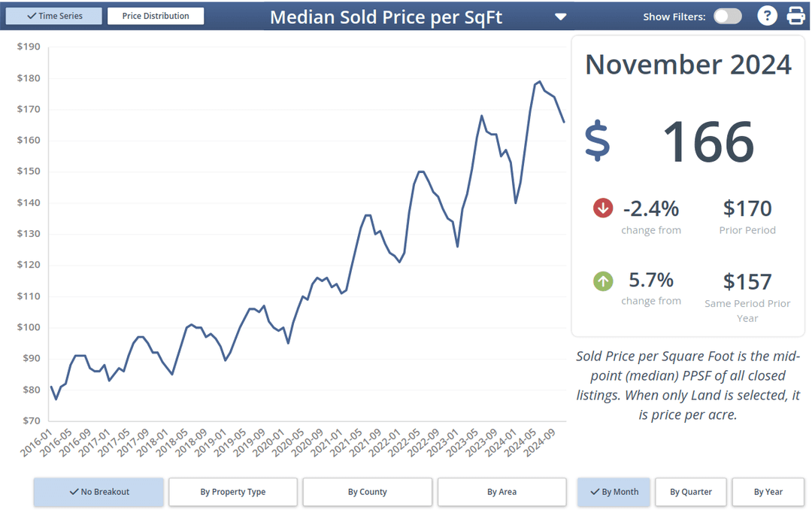Select the By Month interval option
The image size is (812, 513).
pos(614,492)
